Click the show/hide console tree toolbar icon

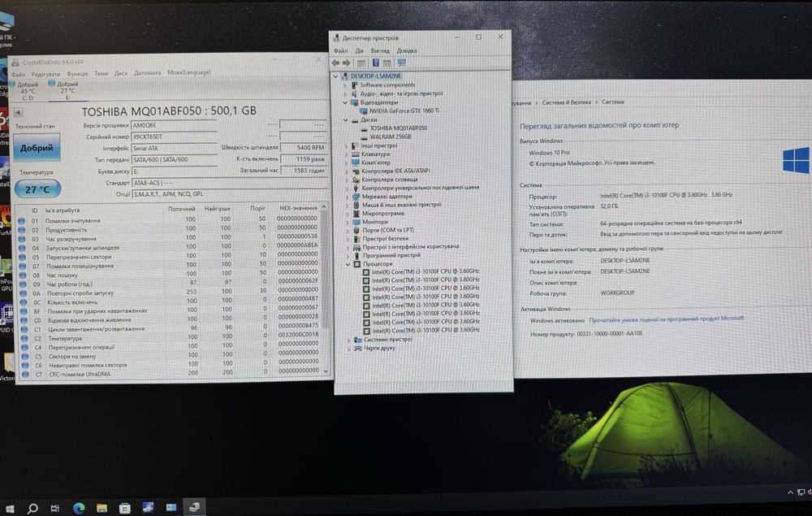[x=361, y=63]
